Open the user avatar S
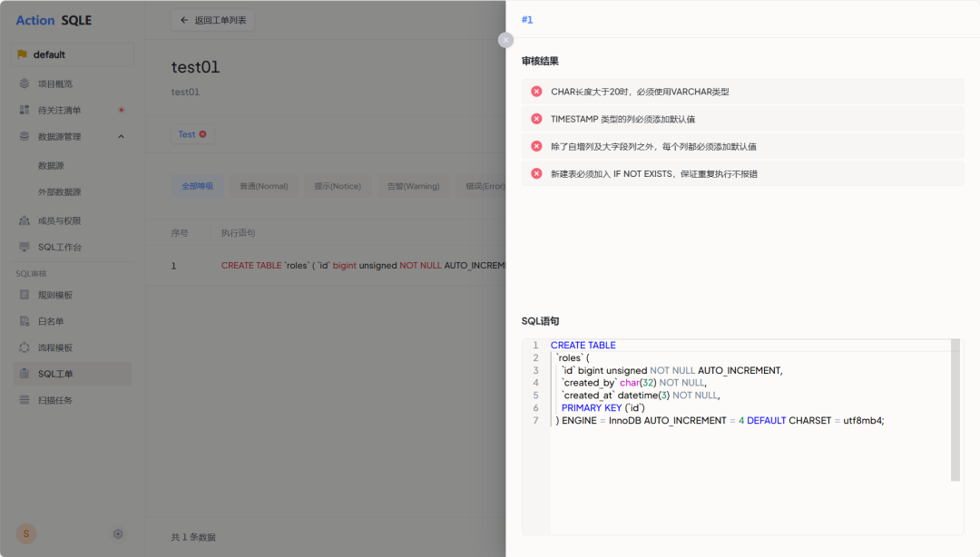Viewport: 980px width, 557px height. (26, 533)
